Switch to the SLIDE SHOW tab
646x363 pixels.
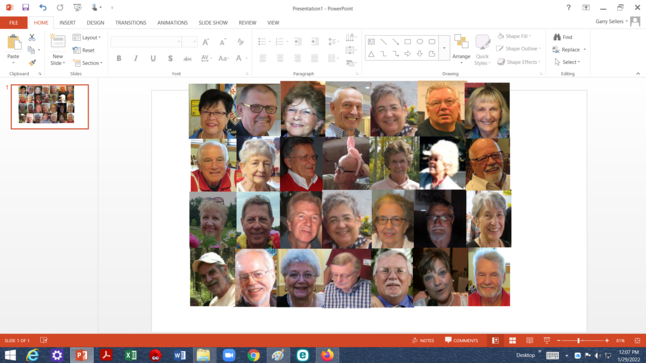point(213,23)
